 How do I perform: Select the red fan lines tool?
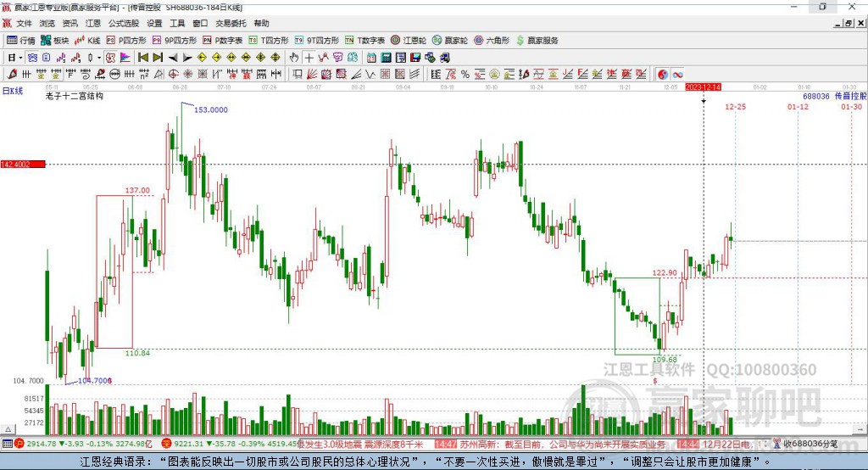coord(312,75)
